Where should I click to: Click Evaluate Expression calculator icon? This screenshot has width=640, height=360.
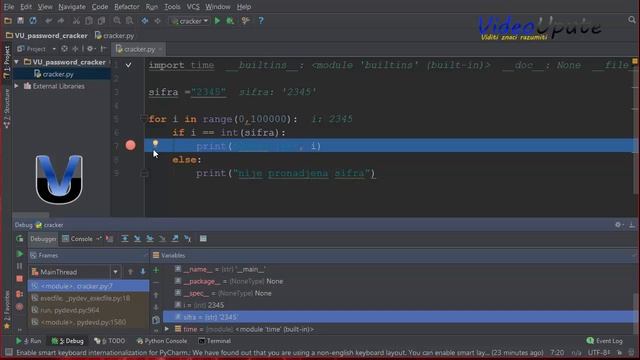pyautogui.click(x=203, y=239)
